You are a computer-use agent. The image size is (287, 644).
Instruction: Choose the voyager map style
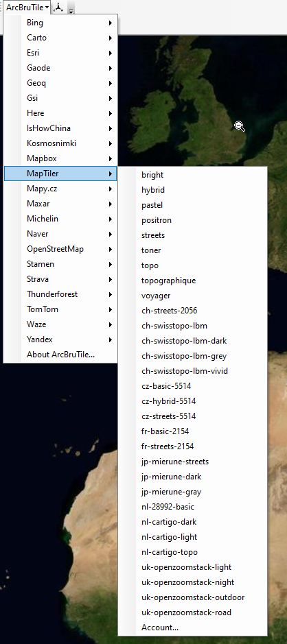pyautogui.click(x=192, y=296)
